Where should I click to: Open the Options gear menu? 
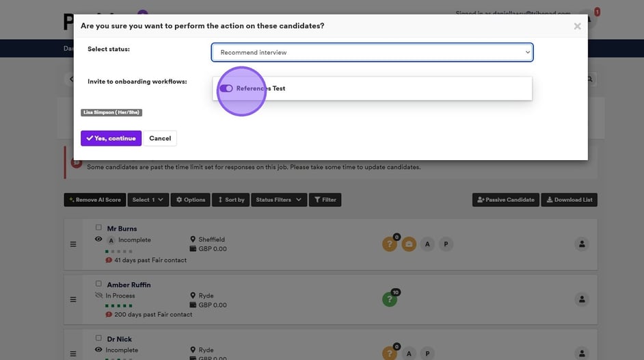(x=190, y=200)
